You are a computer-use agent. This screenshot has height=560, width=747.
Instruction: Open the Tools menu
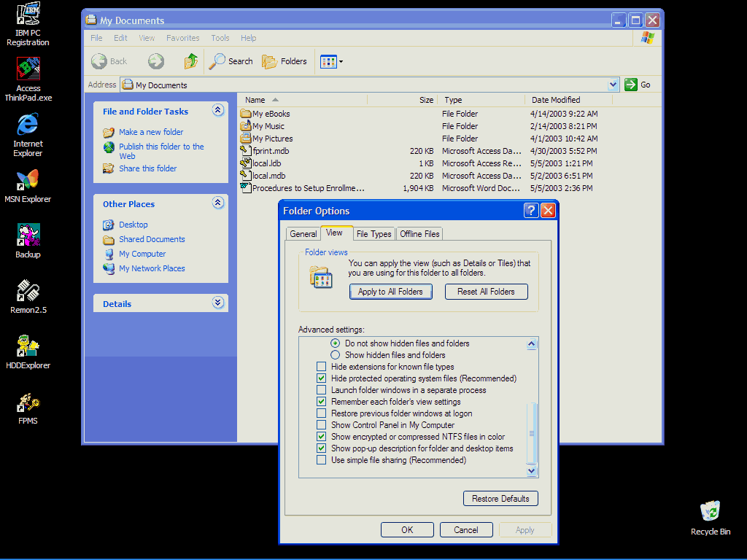click(220, 38)
